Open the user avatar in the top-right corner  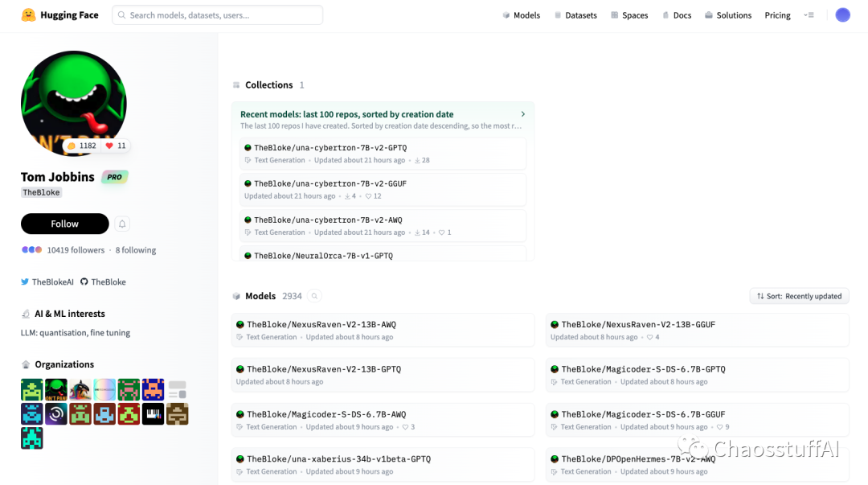842,15
